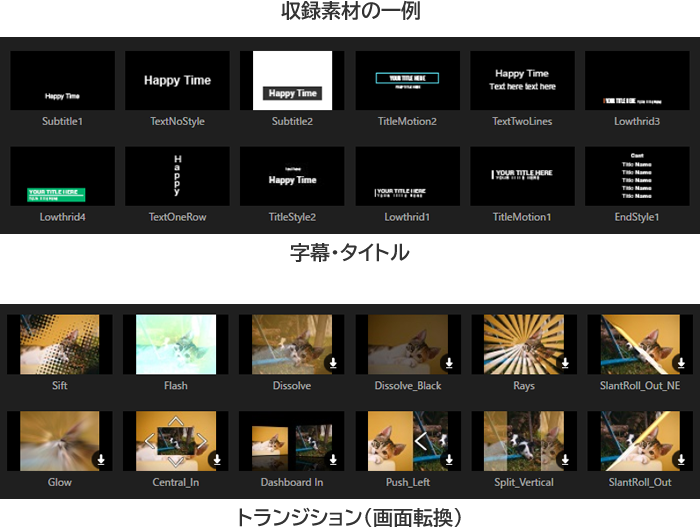Click download icon on Split_Vertical transition
Screen dimensions: 700x527
pos(564,460)
